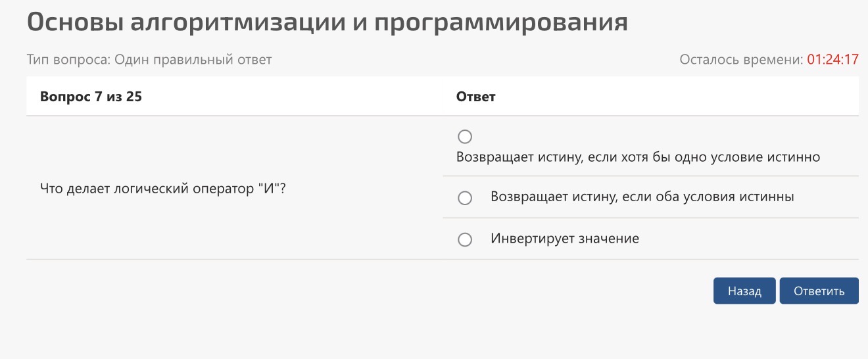Click the word "Основы" in the page heading

(74, 22)
